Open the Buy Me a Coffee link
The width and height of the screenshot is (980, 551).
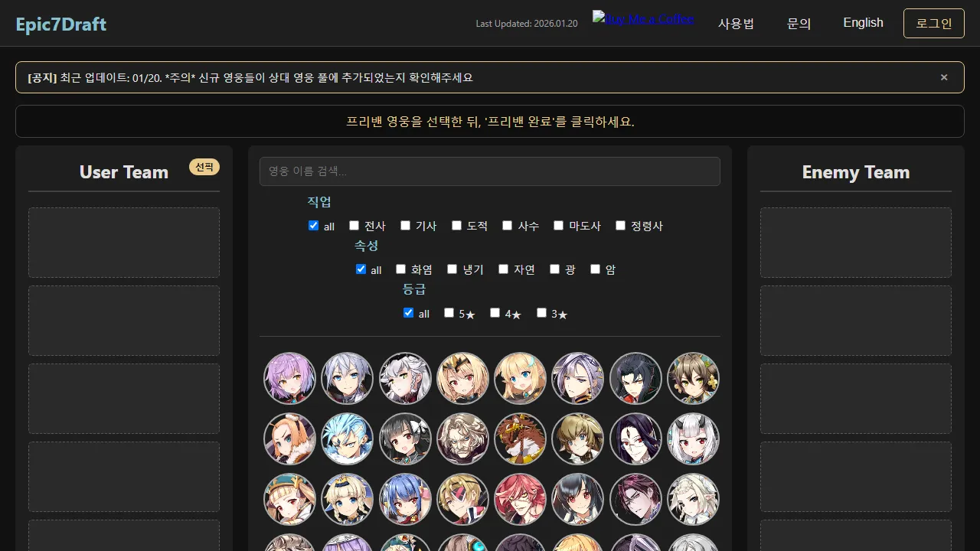click(643, 18)
